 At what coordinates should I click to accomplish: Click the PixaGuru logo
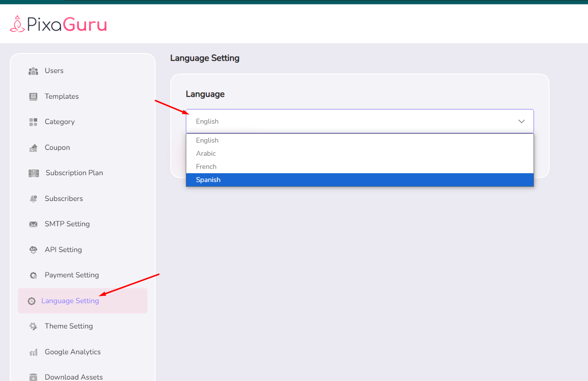tap(58, 24)
